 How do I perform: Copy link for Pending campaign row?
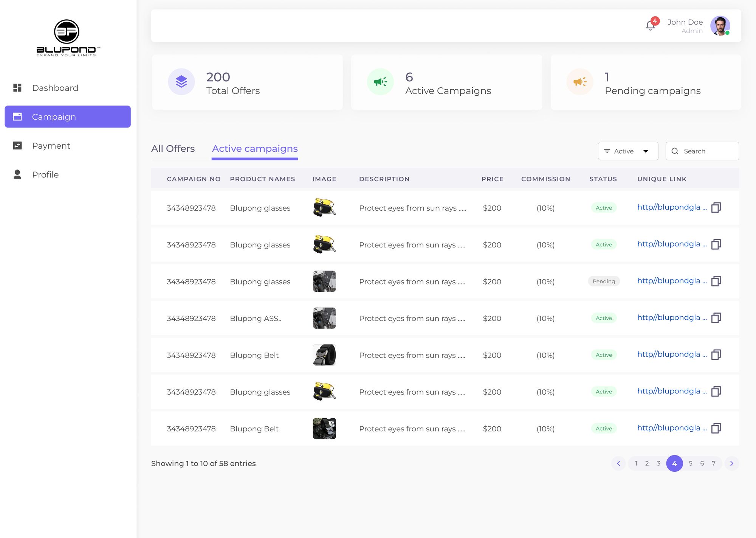[716, 281]
